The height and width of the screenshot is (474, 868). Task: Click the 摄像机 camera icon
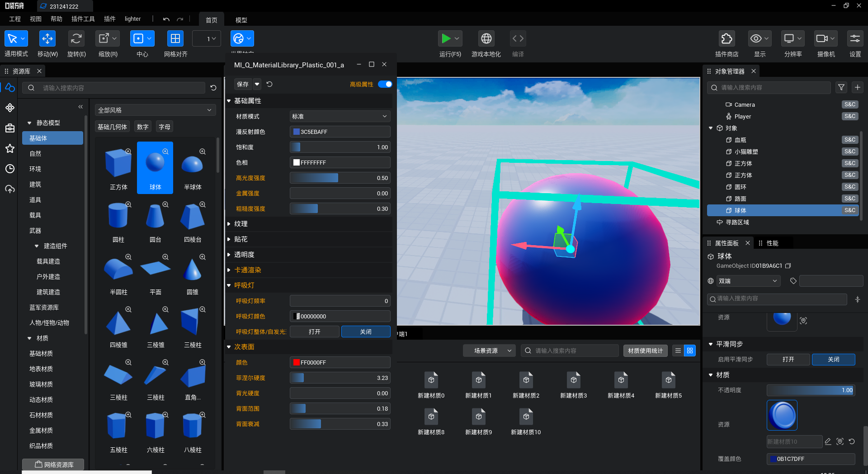tap(822, 39)
